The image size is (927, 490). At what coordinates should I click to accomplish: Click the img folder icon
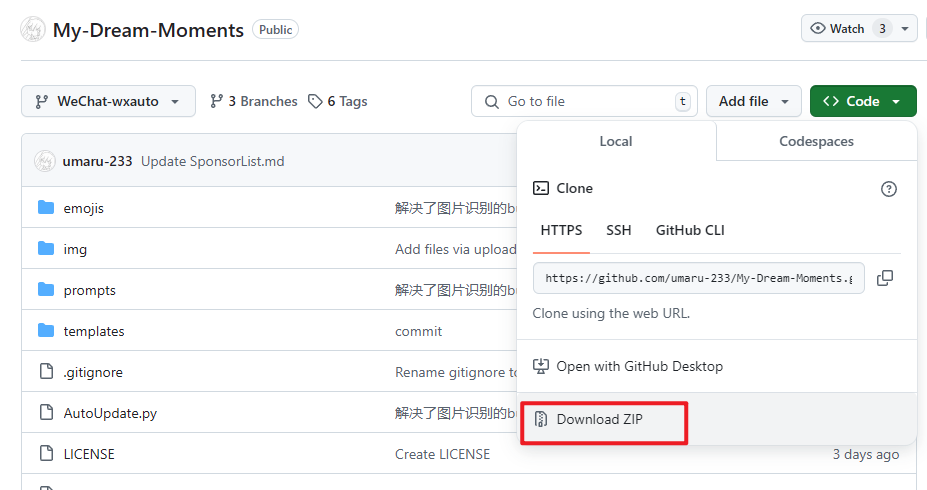click(46, 248)
